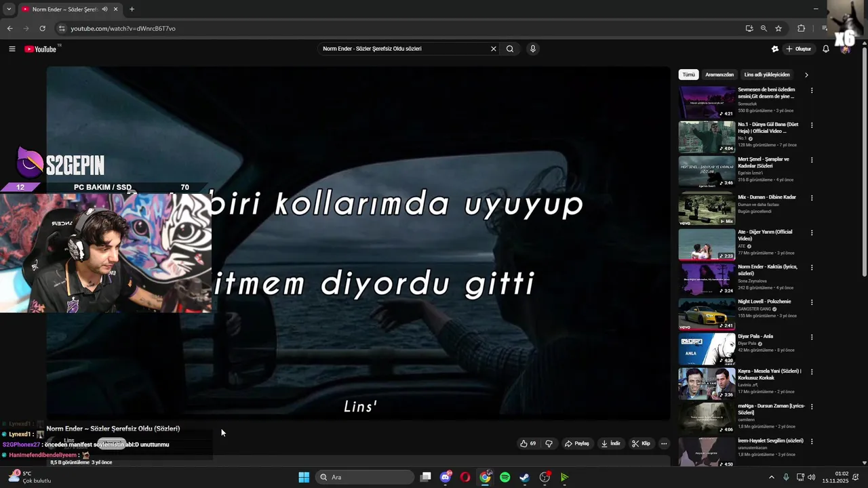Click the address bar URL
The image size is (868, 488).
(123, 28)
